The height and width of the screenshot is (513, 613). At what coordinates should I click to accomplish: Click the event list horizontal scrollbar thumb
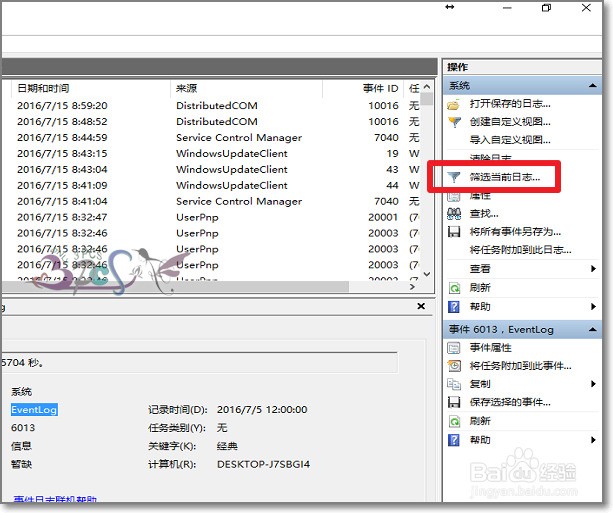(175, 287)
